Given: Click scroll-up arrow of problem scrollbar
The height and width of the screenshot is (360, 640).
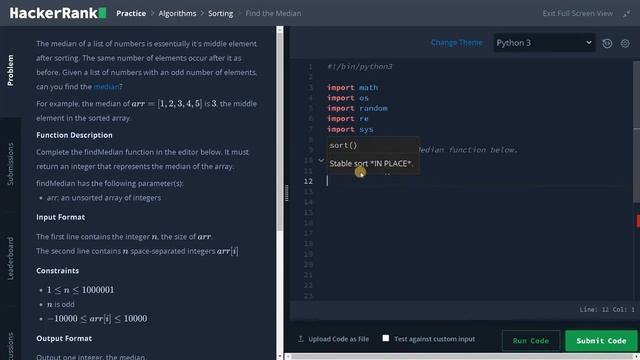Looking at the screenshot, I should coord(280,30).
